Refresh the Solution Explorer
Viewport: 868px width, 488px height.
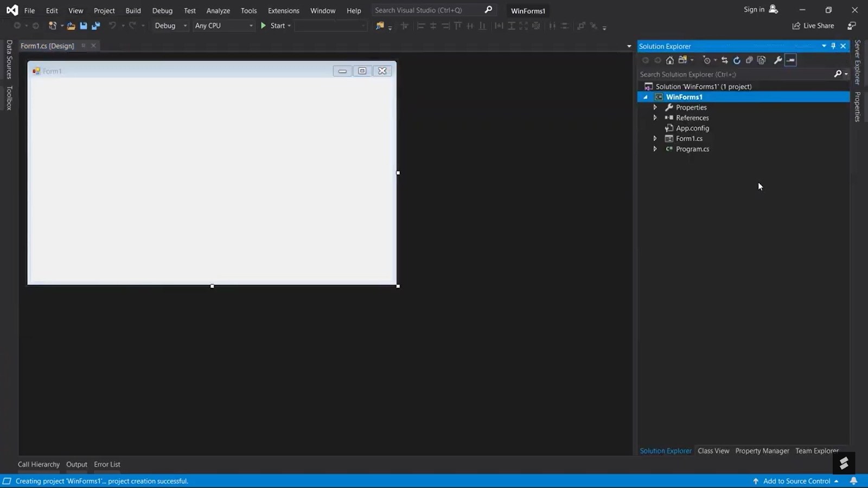click(x=737, y=60)
